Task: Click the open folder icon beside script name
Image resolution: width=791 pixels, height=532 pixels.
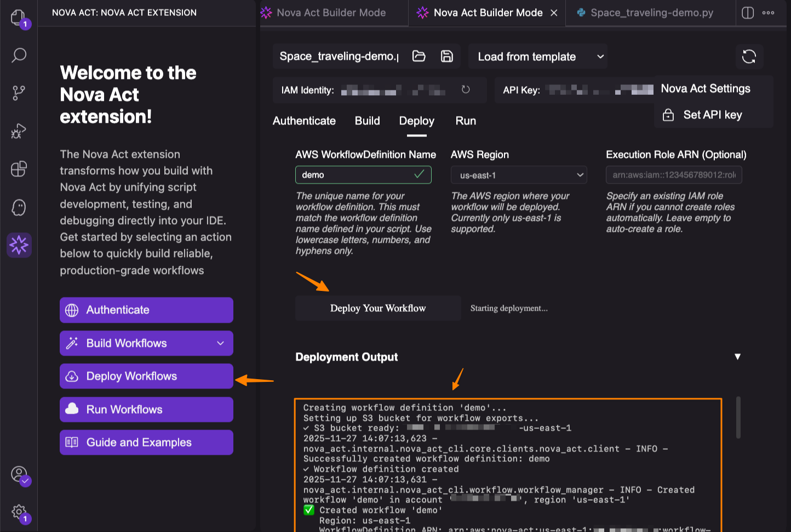Action: coord(419,56)
